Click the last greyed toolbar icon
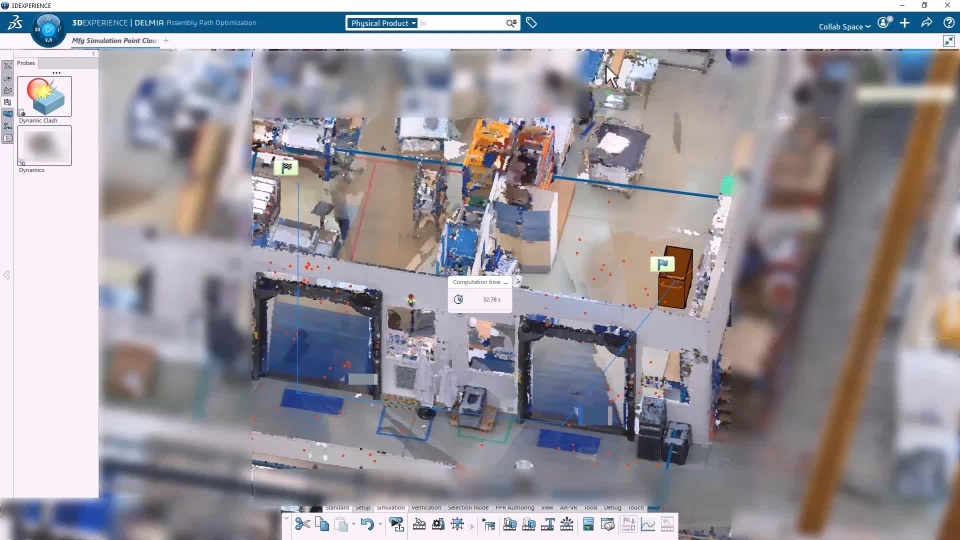This screenshot has height=540, width=960. click(x=667, y=524)
